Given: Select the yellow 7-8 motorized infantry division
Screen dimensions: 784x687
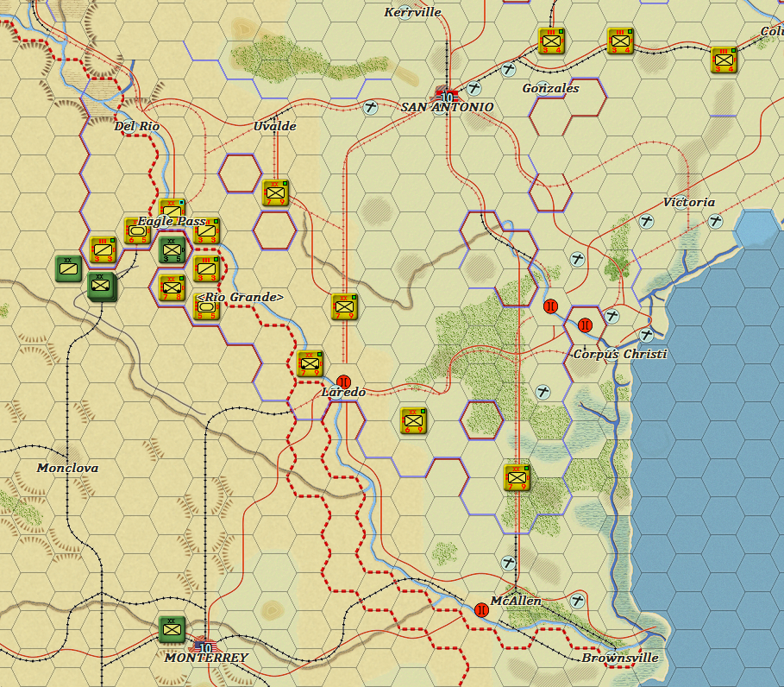Looking at the screenshot, I should 172,288.
